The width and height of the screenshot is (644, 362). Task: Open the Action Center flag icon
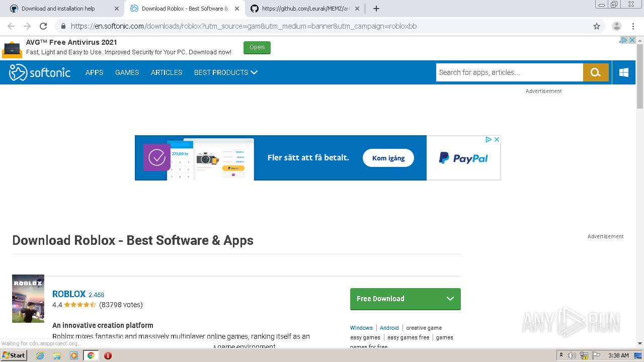pyautogui.click(x=596, y=355)
